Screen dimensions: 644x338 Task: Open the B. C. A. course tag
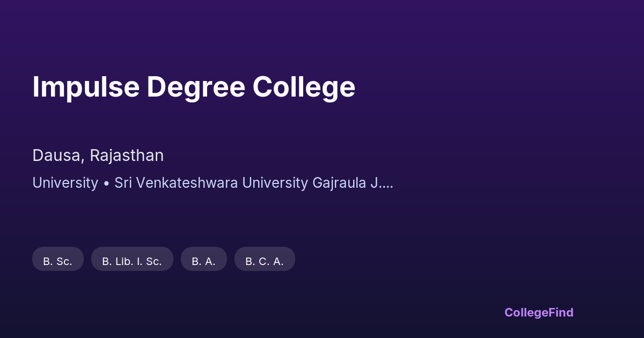(x=265, y=261)
